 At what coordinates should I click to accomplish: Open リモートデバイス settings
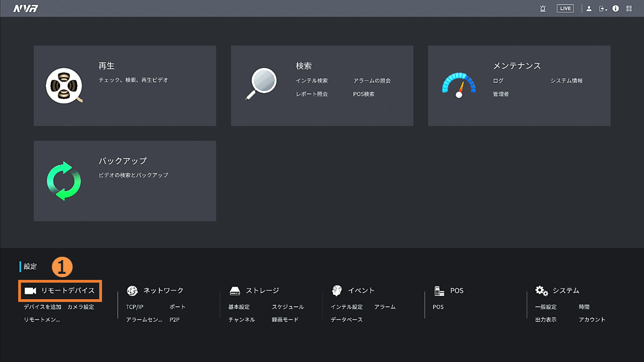point(61,290)
